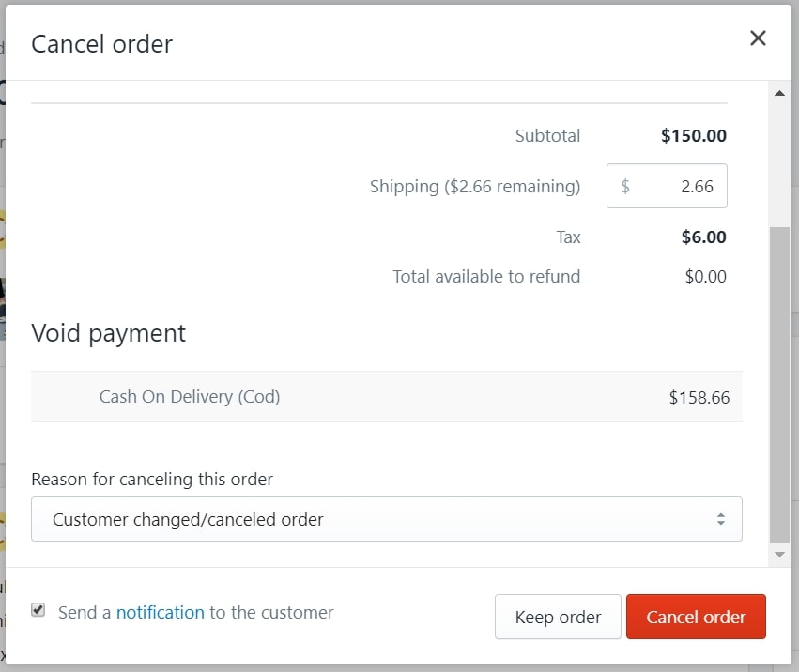This screenshot has height=672, width=799.
Task: Click the $158.66 void payment amount
Action: tap(699, 397)
